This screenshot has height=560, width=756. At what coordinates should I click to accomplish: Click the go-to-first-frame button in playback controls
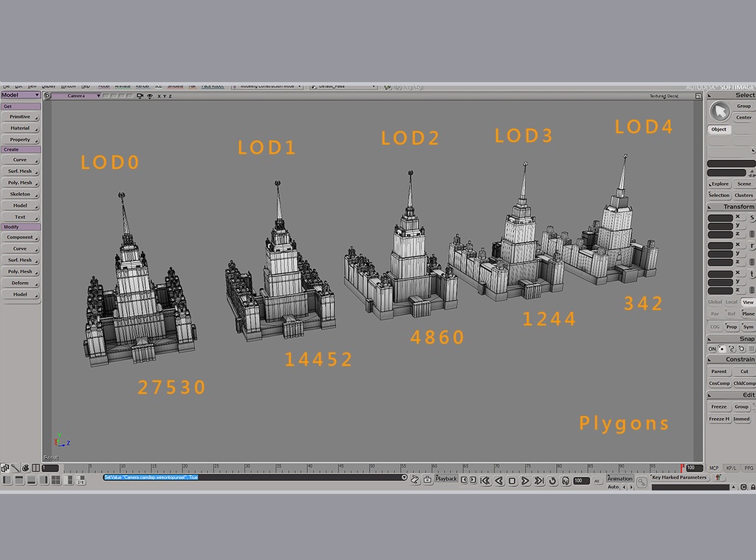484,479
